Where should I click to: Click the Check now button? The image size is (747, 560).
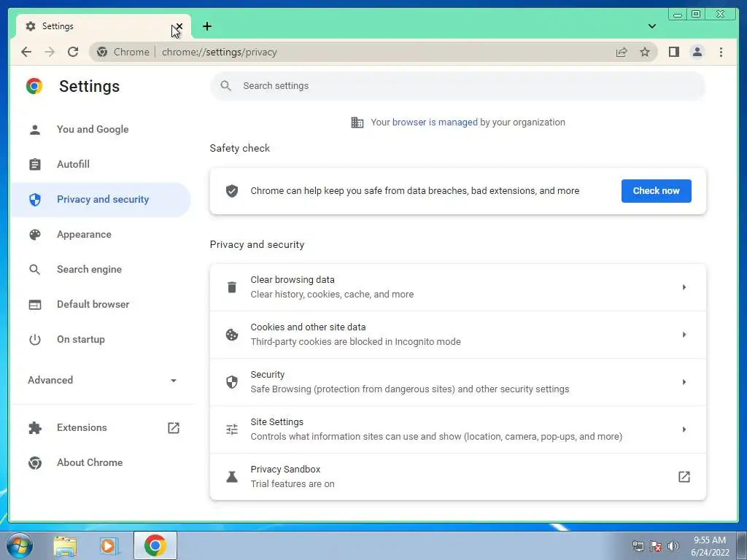click(656, 191)
